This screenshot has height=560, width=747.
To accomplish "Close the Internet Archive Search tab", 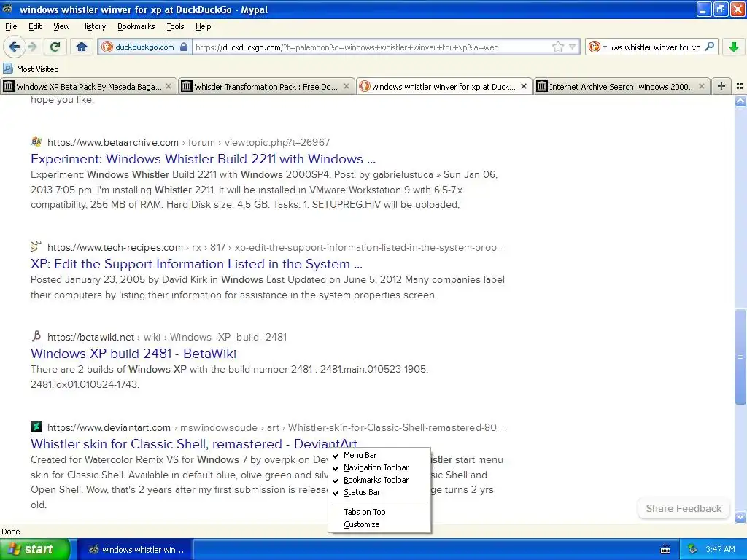I will 701,86.
